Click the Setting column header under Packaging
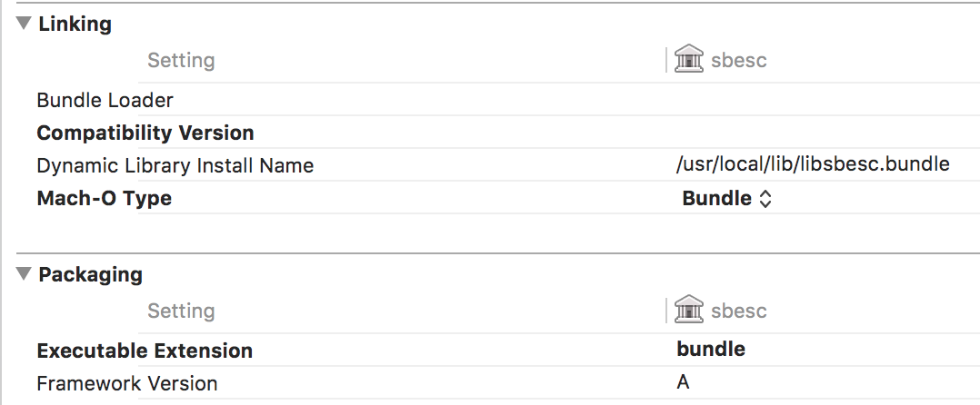Viewport: 980px width, 405px height. [181, 311]
